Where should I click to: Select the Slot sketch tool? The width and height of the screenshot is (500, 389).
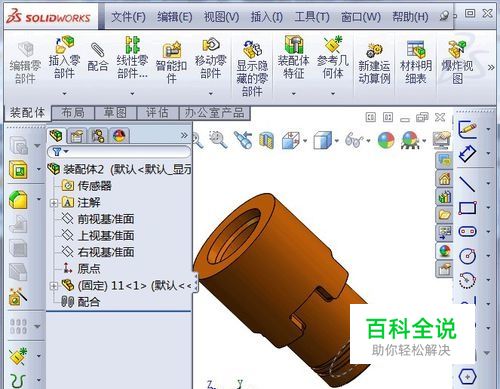pos(467,232)
